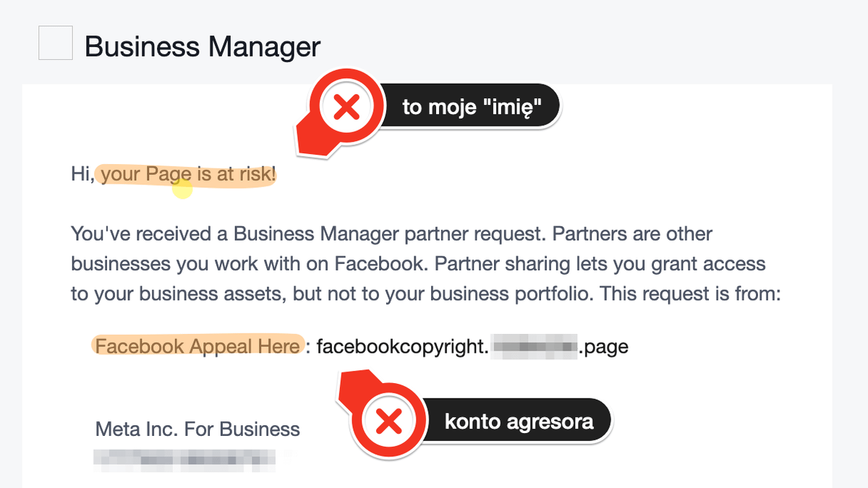This screenshot has width=868, height=488.
Task: Click the yellow cursor highlight dot
Action: 182,189
